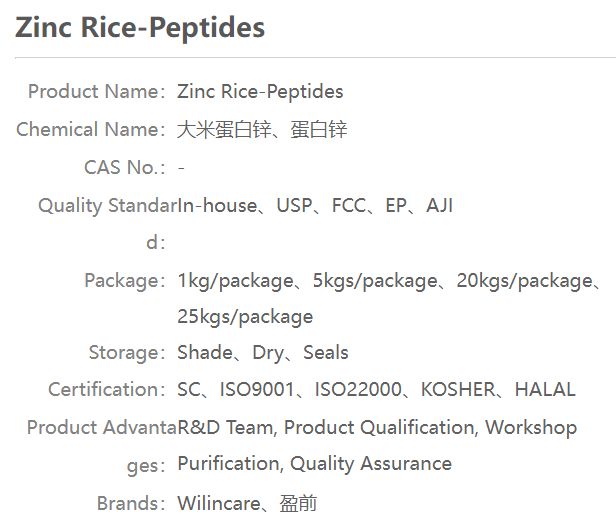Click the Wilincare brand name

click(219, 503)
